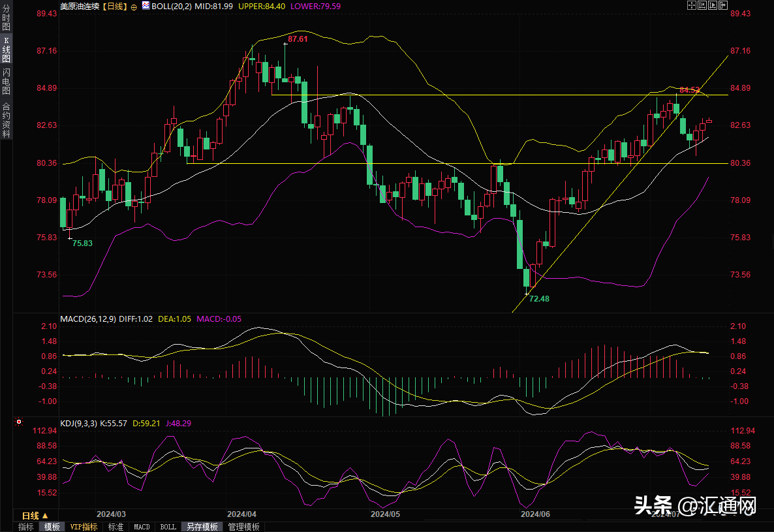The image size is (774, 532).
Task: Click the MID:81.99 value
Action: (x=214, y=7)
